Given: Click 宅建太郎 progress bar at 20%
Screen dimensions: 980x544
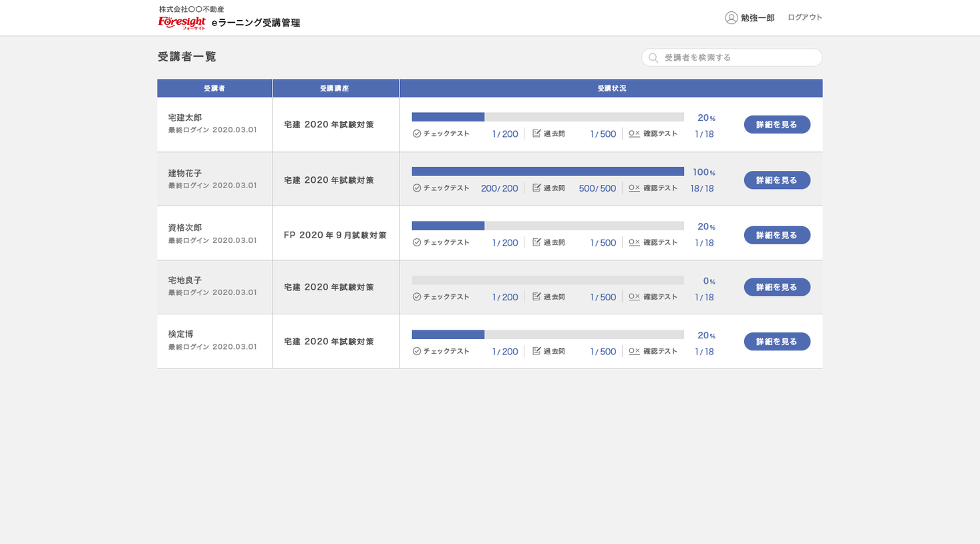Looking at the screenshot, I should pos(548,117).
